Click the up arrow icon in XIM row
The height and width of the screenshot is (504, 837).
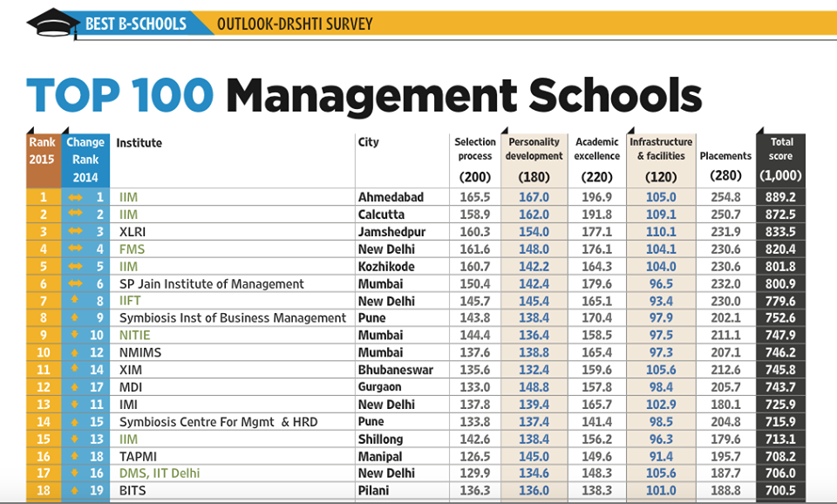(x=75, y=368)
